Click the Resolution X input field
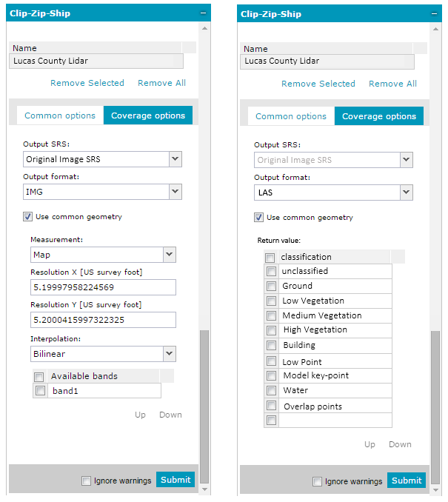 pyautogui.click(x=103, y=287)
